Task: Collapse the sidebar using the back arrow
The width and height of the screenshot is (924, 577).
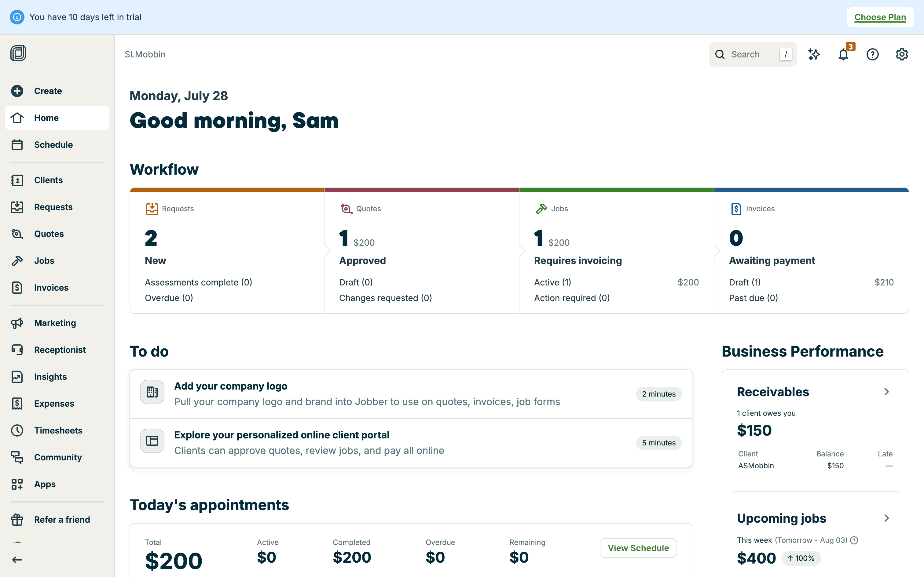Action: [x=16, y=560]
